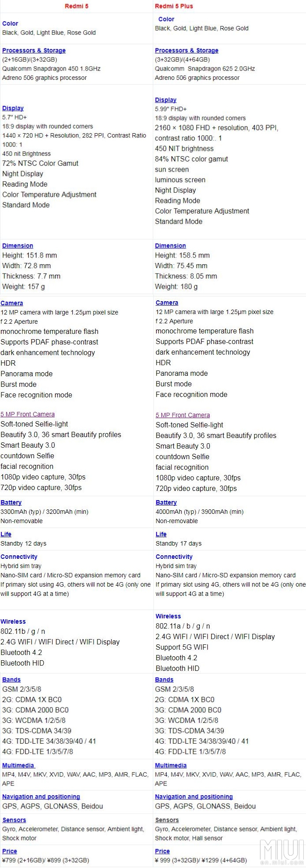Follow the Redmi 5 Camera link
This screenshot has height=868, width=306.
pyautogui.click(x=12, y=303)
